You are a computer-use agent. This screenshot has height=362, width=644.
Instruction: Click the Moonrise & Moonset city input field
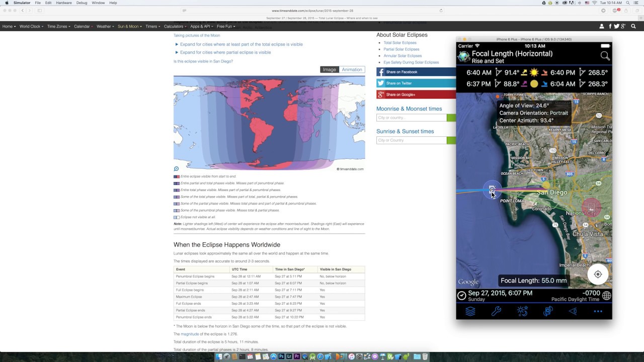tap(411, 118)
